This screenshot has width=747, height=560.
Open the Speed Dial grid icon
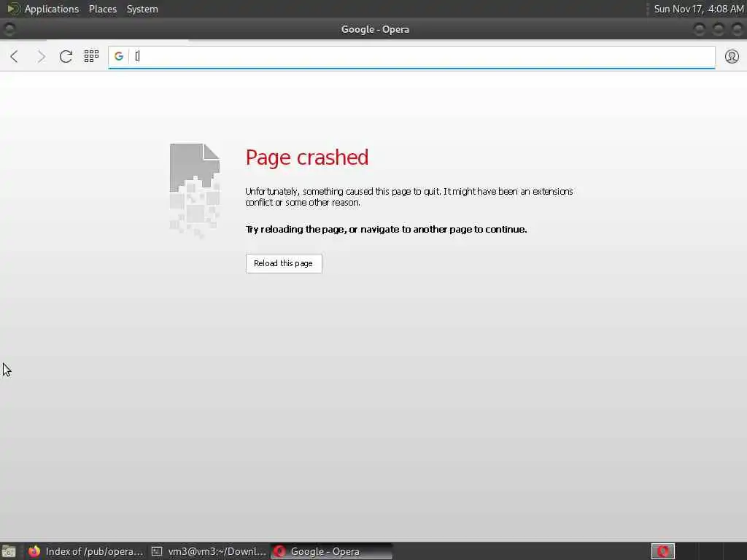(x=91, y=56)
